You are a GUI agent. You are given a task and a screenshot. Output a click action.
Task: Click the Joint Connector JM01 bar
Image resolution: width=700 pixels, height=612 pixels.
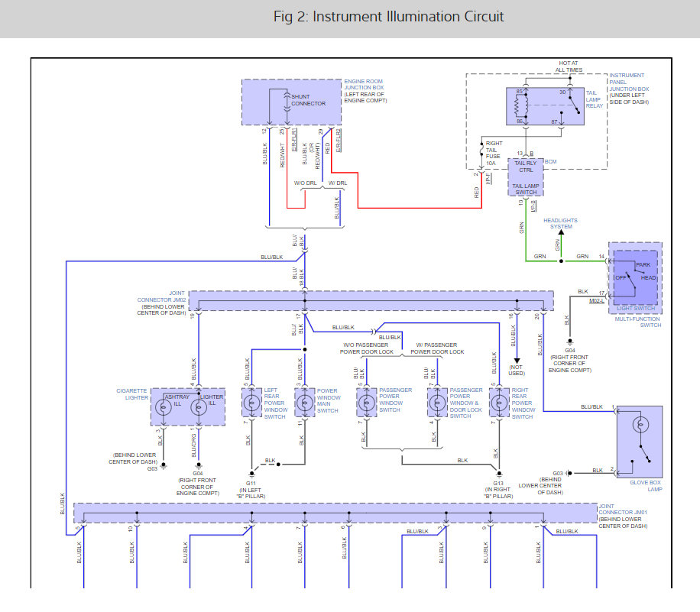[335, 513]
